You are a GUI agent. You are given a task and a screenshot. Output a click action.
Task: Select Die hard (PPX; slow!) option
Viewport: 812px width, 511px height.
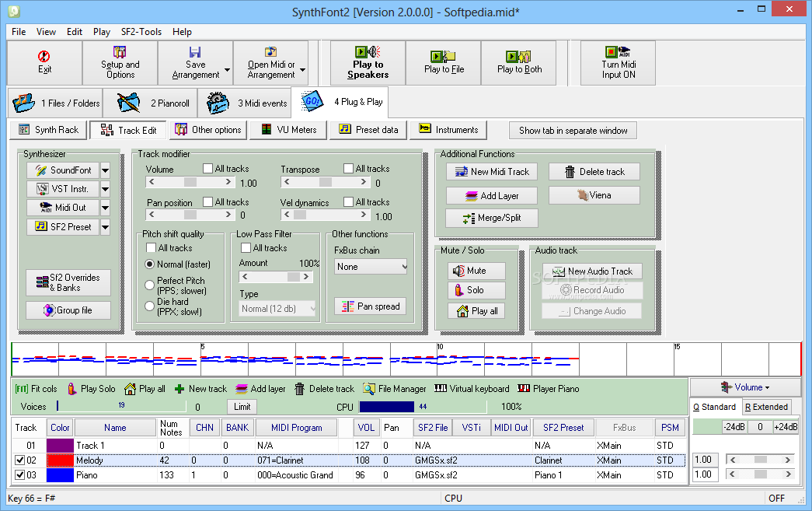click(x=150, y=306)
